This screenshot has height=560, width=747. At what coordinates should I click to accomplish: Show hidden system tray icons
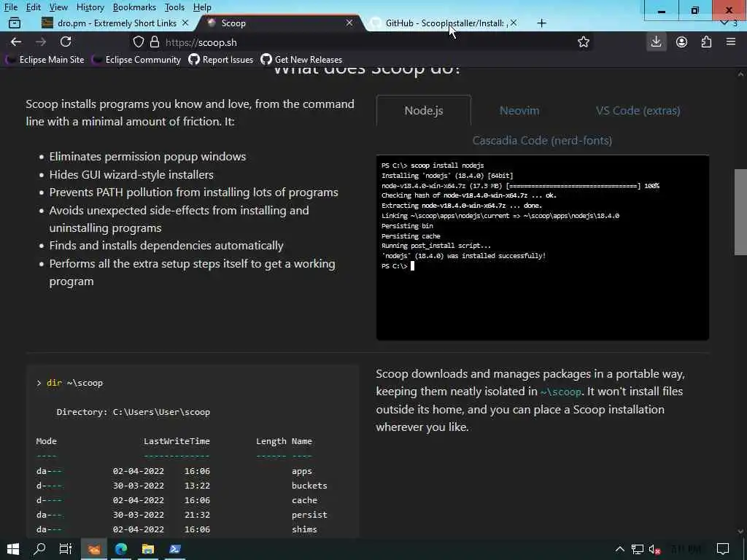(x=620, y=550)
